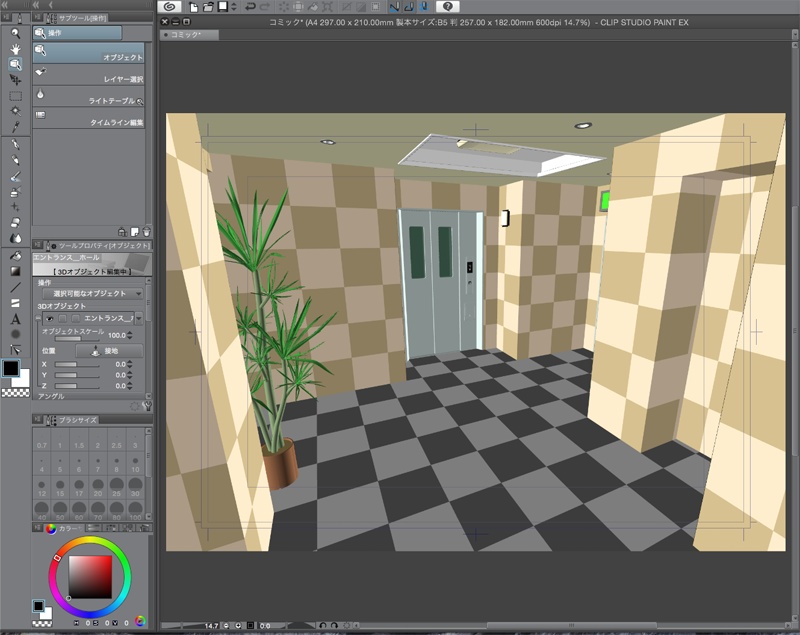This screenshot has height=635, width=800.
Task: Select the Eraser tool
Action: (x=16, y=222)
